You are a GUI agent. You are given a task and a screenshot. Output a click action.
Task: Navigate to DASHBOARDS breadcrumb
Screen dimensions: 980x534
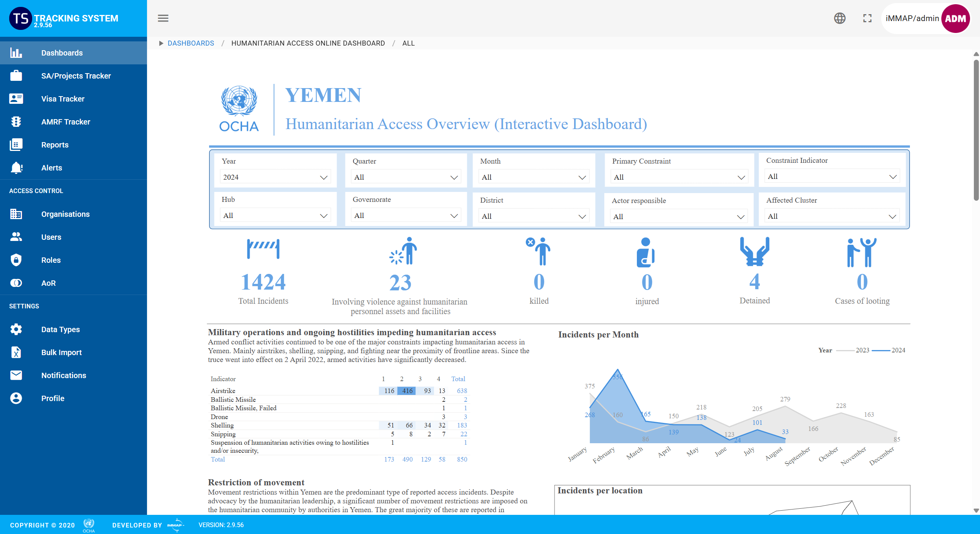pyautogui.click(x=191, y=43)
